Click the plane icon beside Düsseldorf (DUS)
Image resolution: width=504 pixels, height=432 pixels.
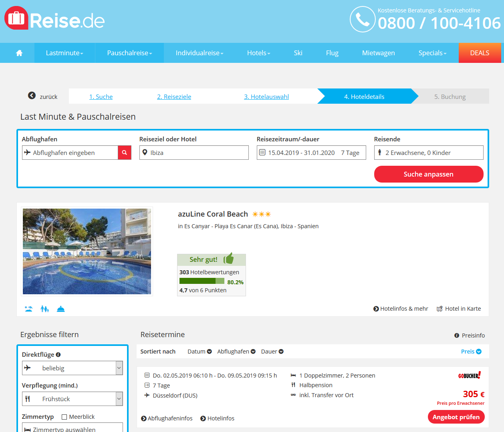coord(147,395)
